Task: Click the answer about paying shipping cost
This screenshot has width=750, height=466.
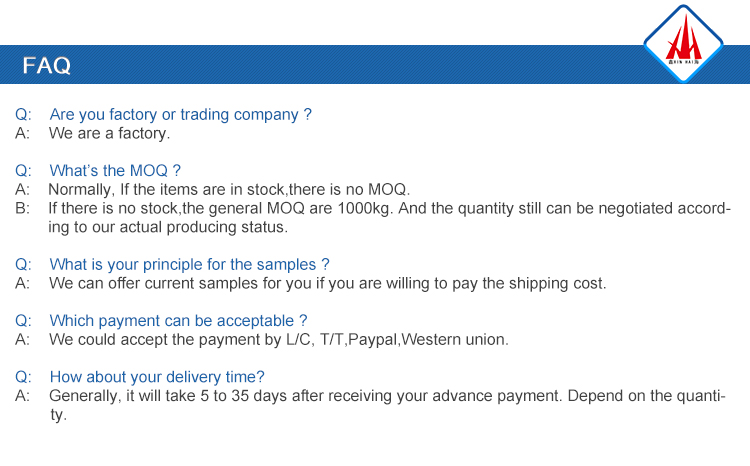Action: pos(327,283)
